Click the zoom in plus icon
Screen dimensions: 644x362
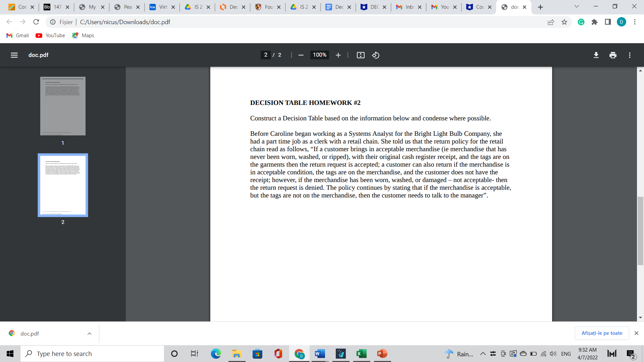[x=338, y=55]
